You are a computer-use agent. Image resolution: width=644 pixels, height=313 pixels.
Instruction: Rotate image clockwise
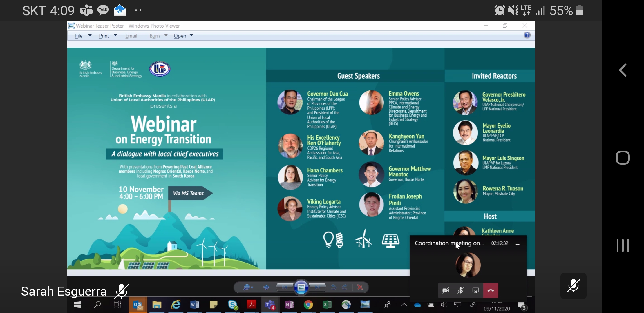pyautogui.click(x=345, y=287)
